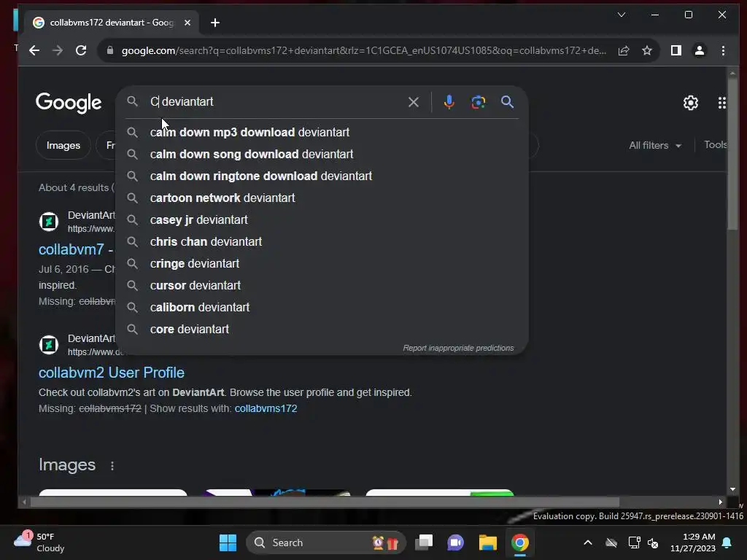Open the collabvm7 search result
747x560 pixels.
[76, 249]
